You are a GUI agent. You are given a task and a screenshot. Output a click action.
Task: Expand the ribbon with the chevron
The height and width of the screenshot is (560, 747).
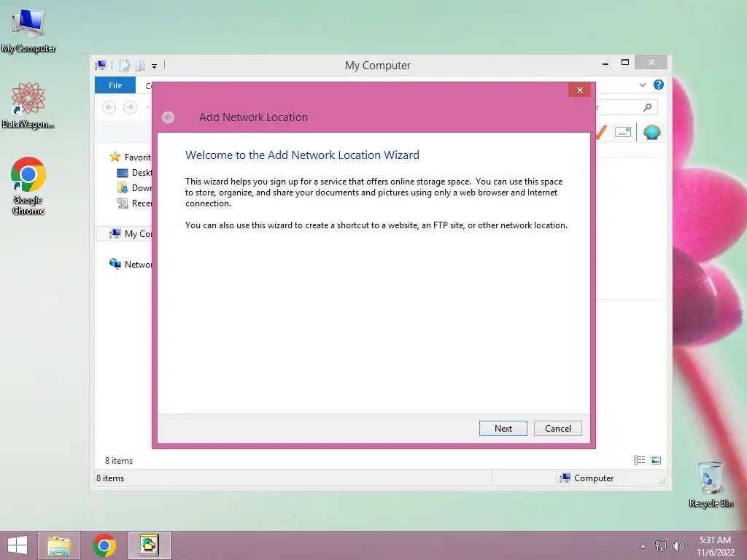(642, 85)
